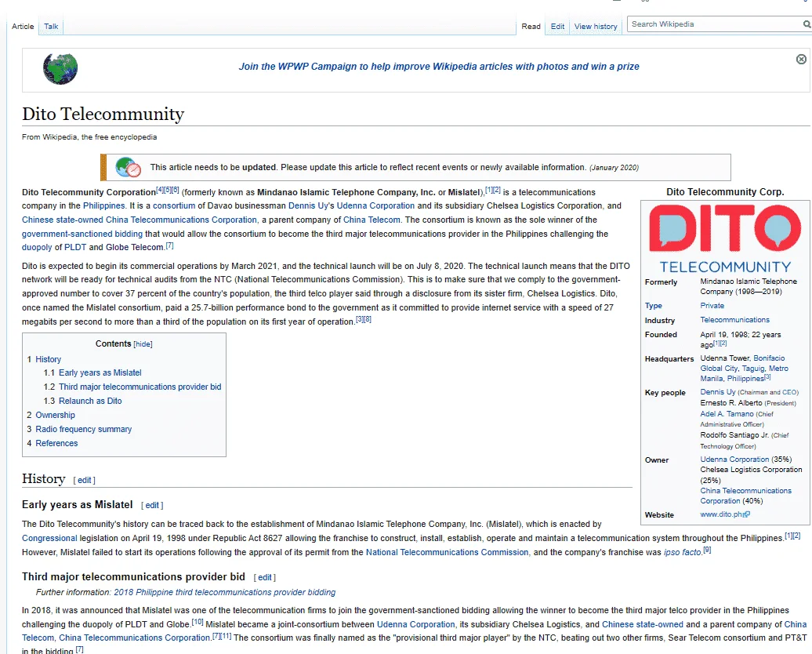Image resolution: width=812 pixels, height=654 pixels.
Task: Dismiss the WPWP campaign banner
Action: tap(800, 59)
